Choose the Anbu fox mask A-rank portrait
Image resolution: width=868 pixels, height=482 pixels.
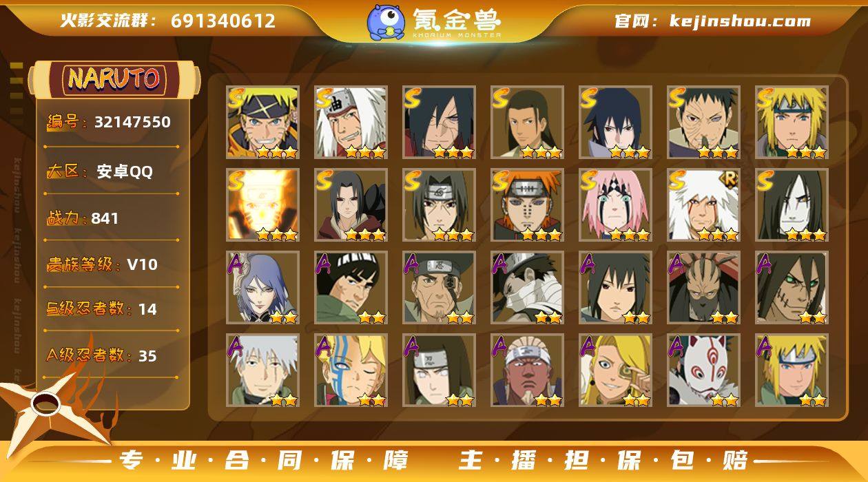pyautogui.click(x=703, y=370)
